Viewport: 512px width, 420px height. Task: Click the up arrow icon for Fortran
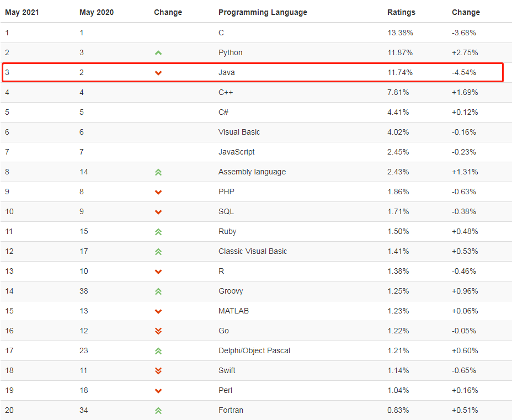click(158, 411)
